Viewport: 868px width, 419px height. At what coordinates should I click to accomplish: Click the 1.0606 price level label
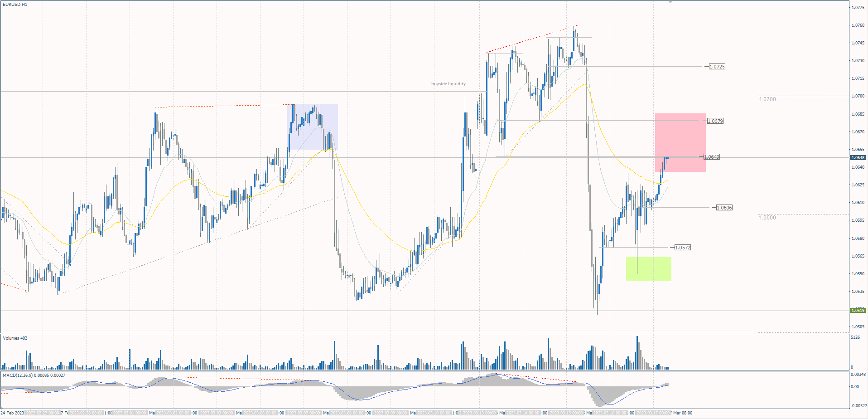coord(724,208)
